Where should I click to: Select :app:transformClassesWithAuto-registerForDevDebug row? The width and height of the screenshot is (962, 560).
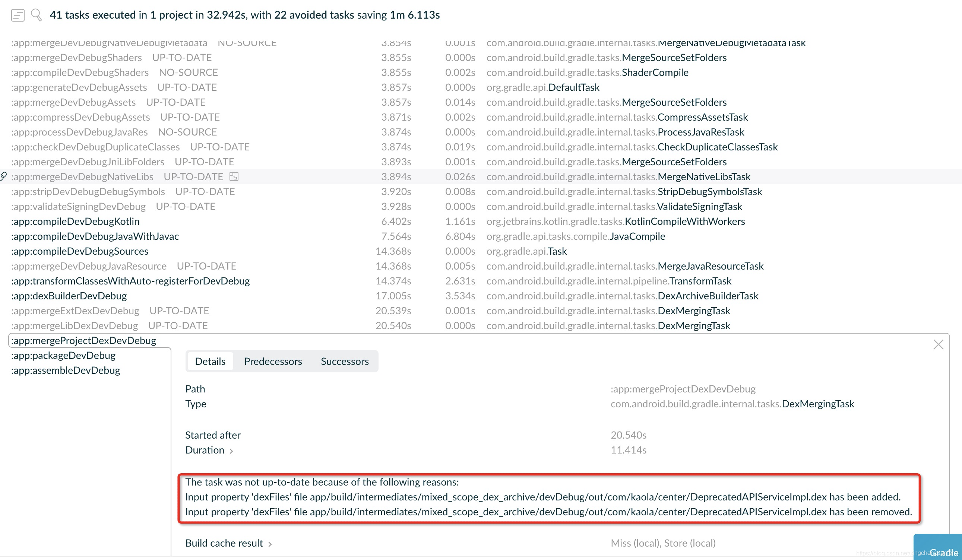click(130, 281)
